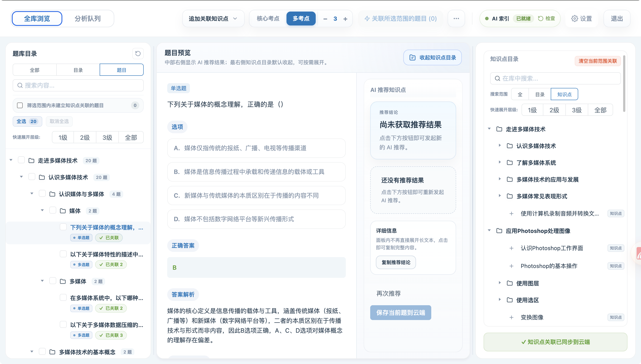The width and height of the screenshot is (641, 364).
Task: Expand the 使用图层 folder in knowledge tree
Action: pos(500,283)
